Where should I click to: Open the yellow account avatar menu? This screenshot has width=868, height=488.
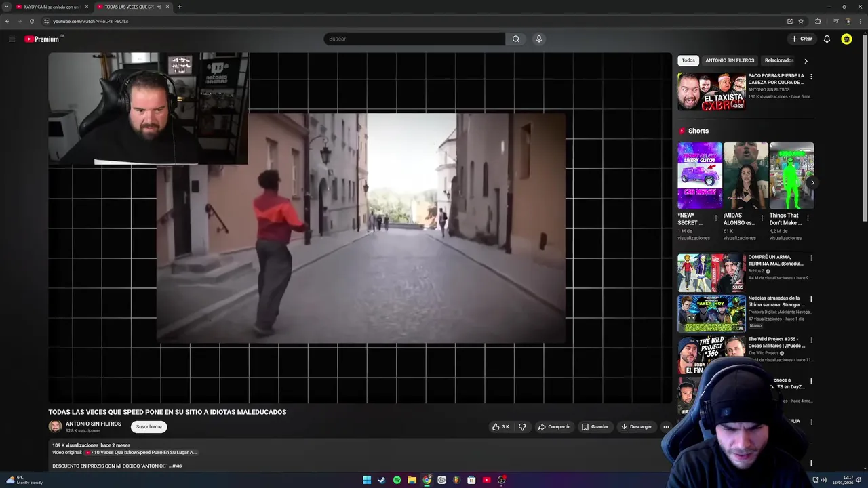click(846, 39)
